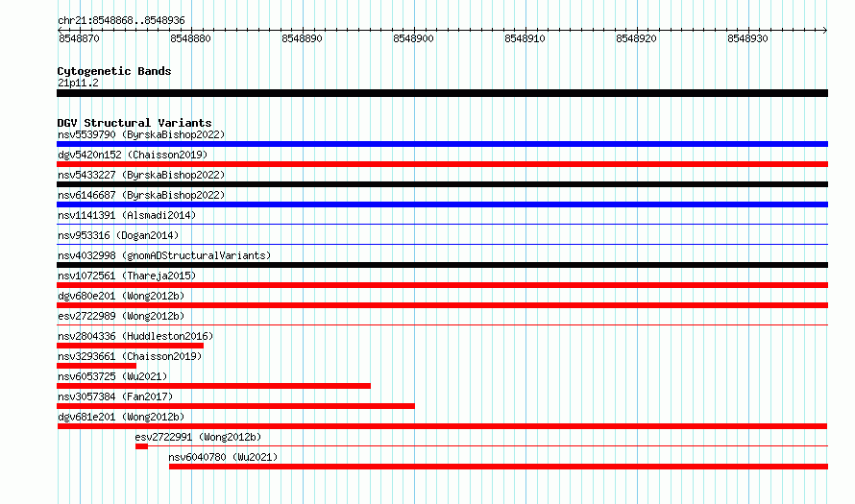Click the chr21:8548868..8548936 region label
Screen dimensions: 855x504
point(121,20)
